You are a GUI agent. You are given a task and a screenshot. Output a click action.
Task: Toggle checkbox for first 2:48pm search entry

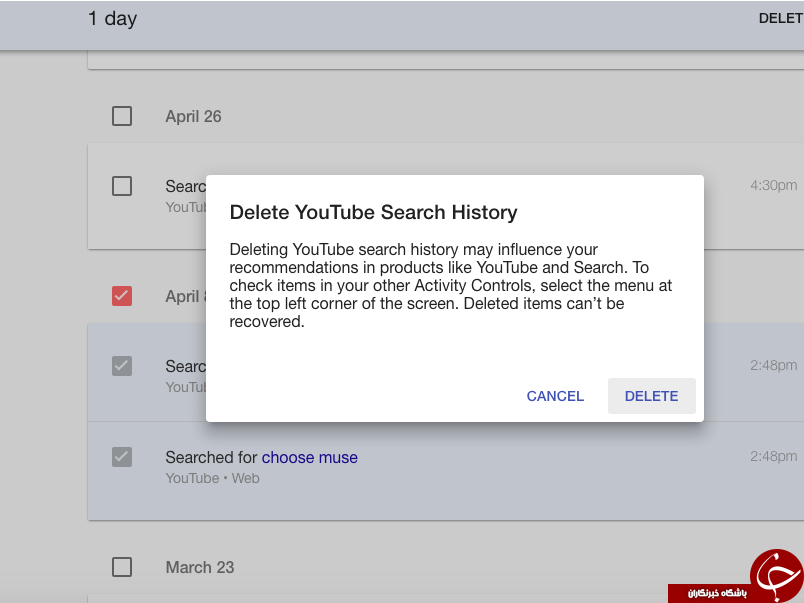(x=122, y=366)
